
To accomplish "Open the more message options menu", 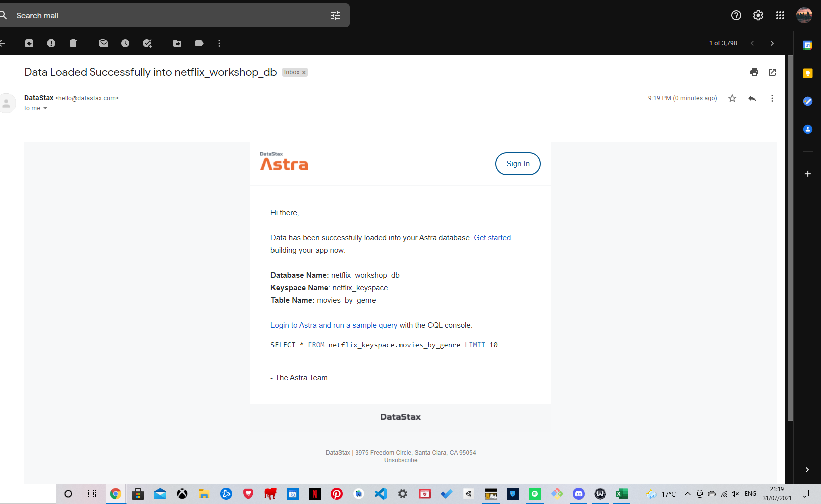I will pos(772,98).
